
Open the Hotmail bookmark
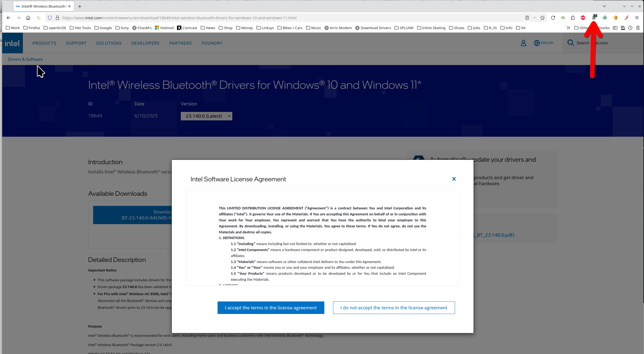pyautogui.click(x=164, y=28)
